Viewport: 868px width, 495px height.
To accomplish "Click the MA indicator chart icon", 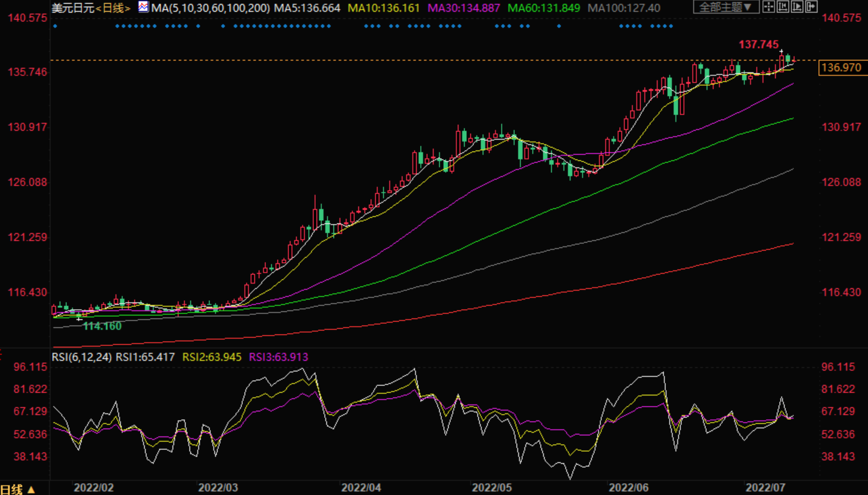I will click(x=143, y=7).
